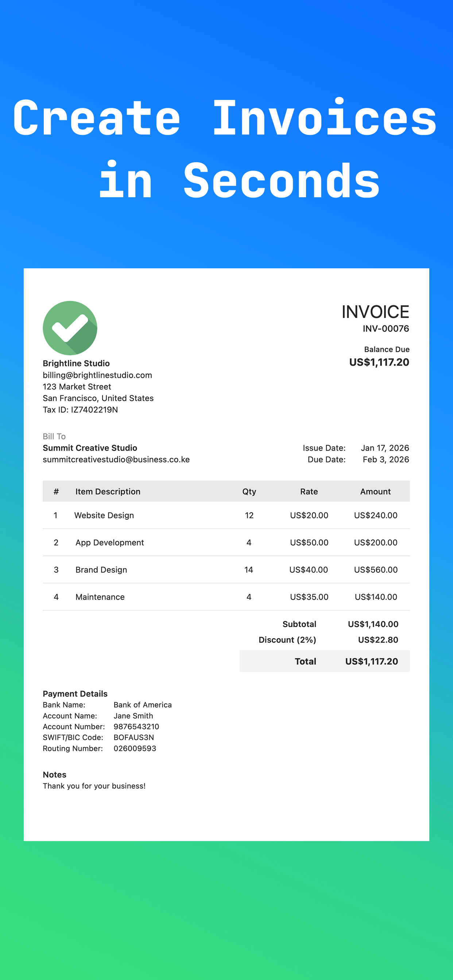Select the App Development line item
453x980 pixels.
point(226,542)
